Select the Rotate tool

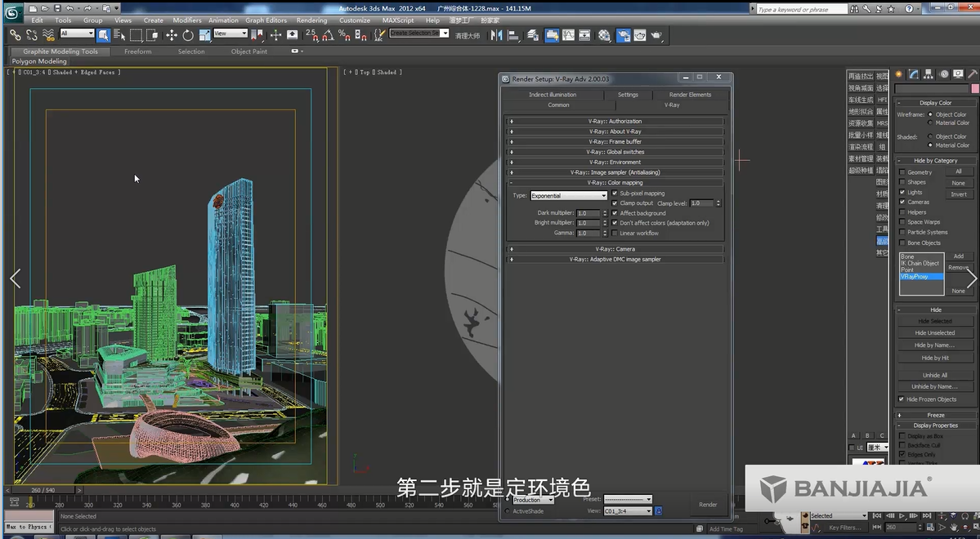[x=188, y=35]
